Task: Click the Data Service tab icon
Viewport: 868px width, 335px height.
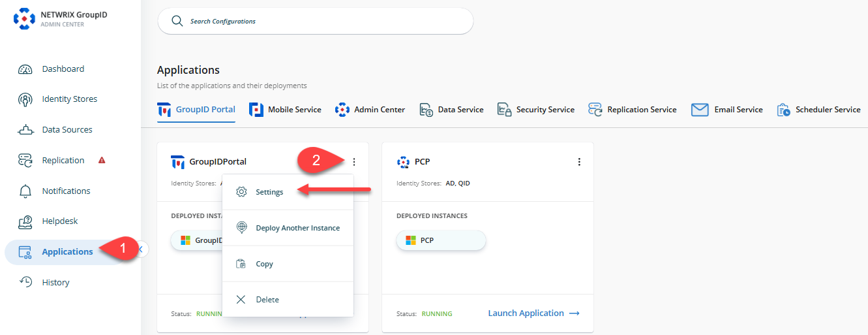Action: coord(427,110)
